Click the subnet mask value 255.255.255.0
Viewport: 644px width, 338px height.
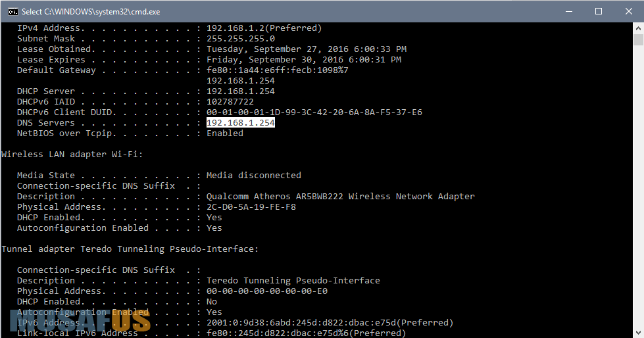240,39
